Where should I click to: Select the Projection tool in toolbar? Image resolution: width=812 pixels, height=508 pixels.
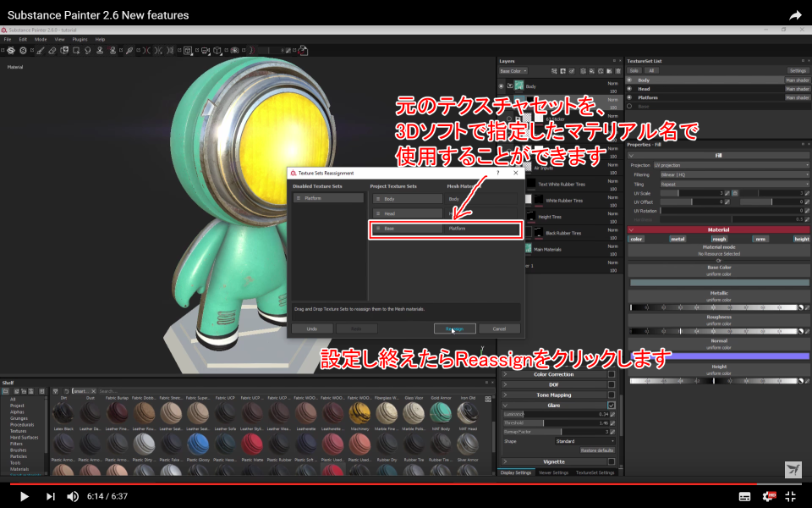[x=64, y=50]
